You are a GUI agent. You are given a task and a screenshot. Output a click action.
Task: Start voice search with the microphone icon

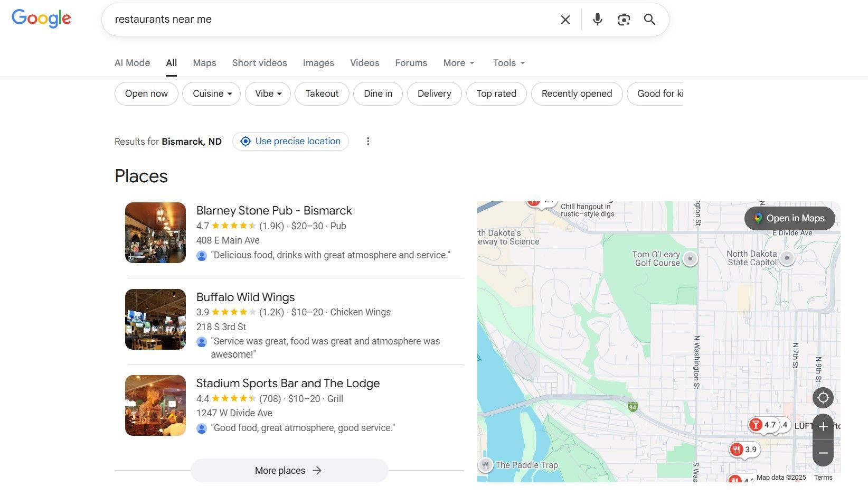click(x=597, y=20)
